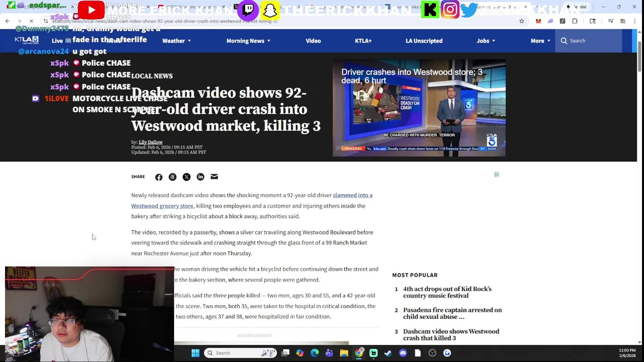
Task: Share article on X
Action: pos(186,177)
